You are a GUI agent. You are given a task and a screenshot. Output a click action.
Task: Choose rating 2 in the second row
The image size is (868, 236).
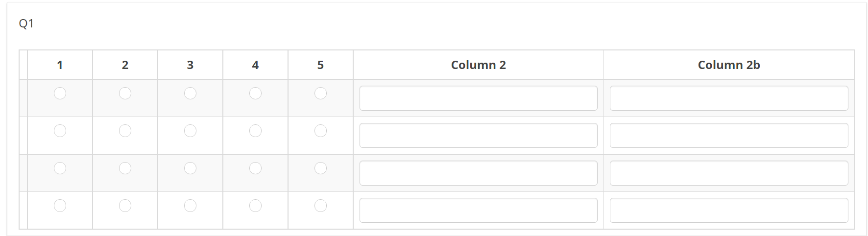[125, 131]
